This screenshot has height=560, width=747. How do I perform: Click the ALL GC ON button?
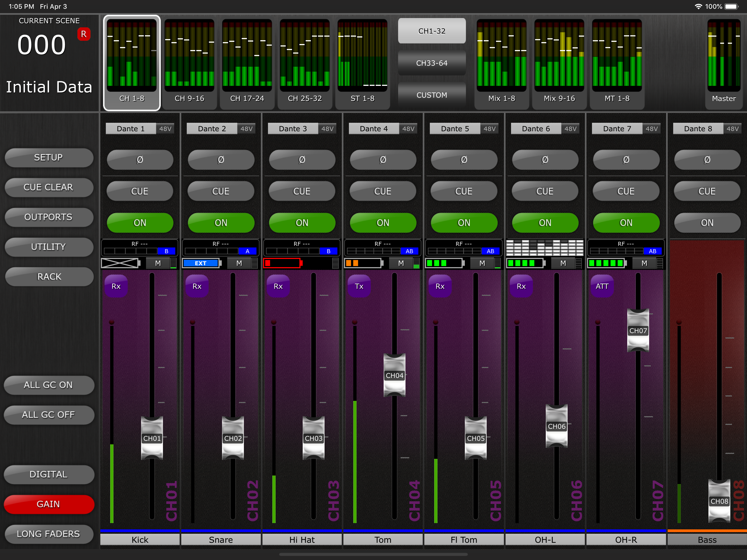click(49, 385)
